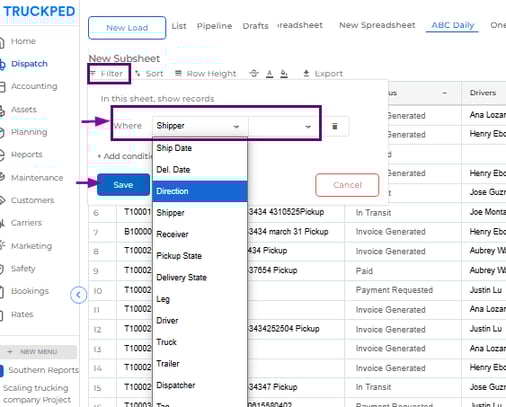Select Truck from the field list
Image resolution: width=506 pixels, height=407 pixels.
200,342
